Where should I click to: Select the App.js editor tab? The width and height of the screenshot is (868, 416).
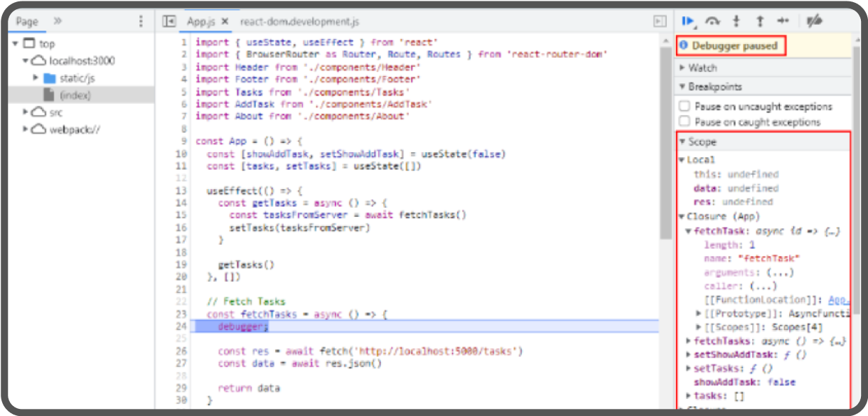pos(201,21)
